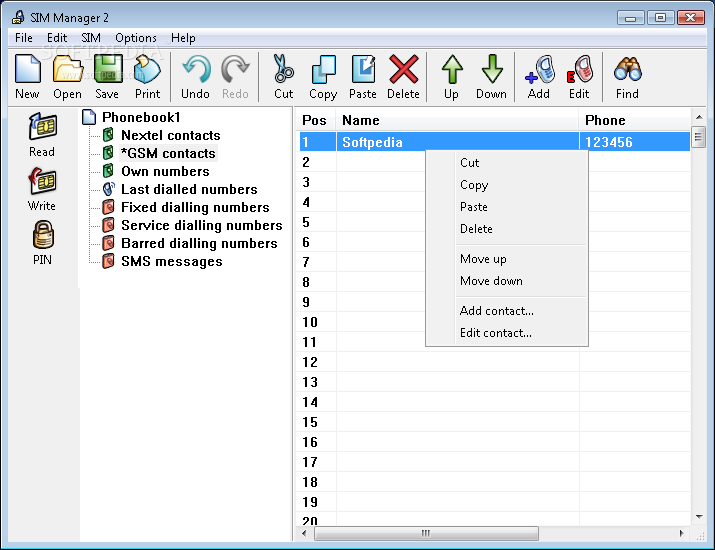The height and width of the screenshot is (550, 715).
Task: Click the Phone column header
Action: pos(635,120)
